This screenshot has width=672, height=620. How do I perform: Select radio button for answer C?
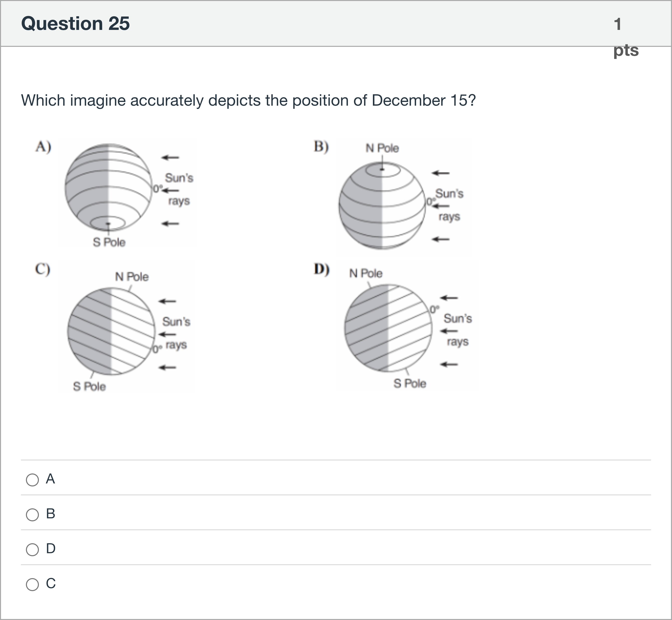[x=33, y=584]
